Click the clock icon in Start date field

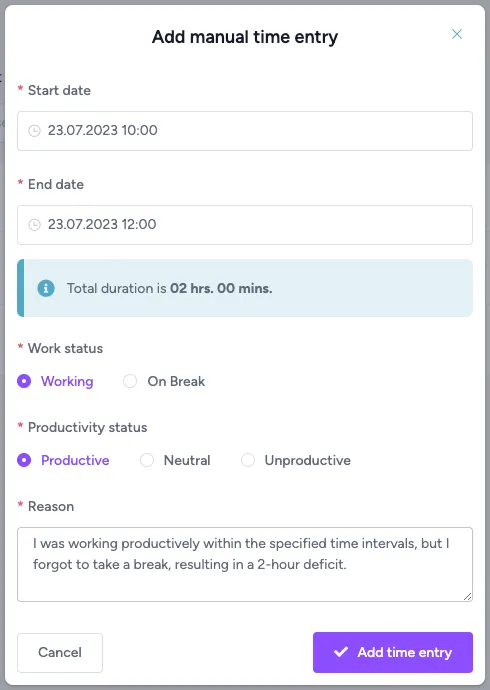[34, 131]
